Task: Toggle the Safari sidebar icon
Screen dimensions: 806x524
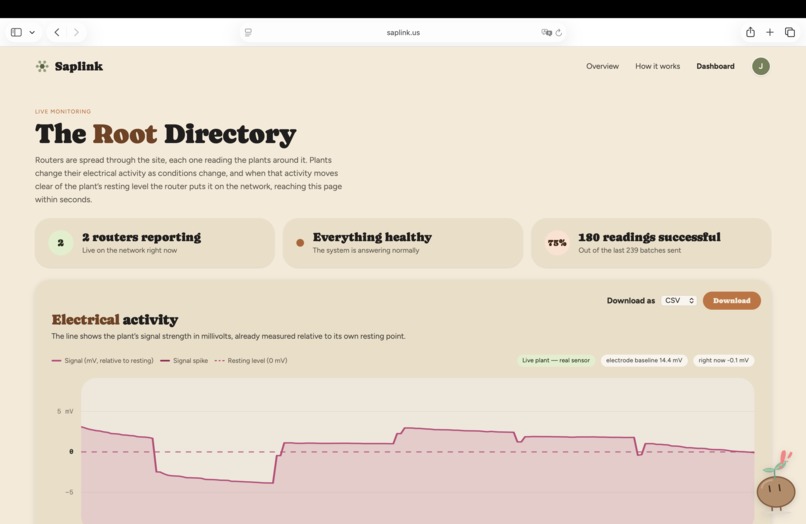Action: (16, 32)
